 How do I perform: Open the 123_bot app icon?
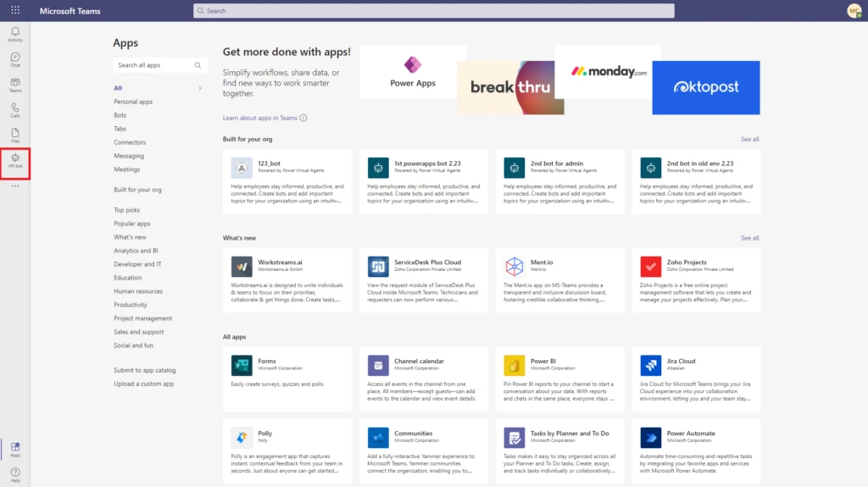[x=242, y=168]
